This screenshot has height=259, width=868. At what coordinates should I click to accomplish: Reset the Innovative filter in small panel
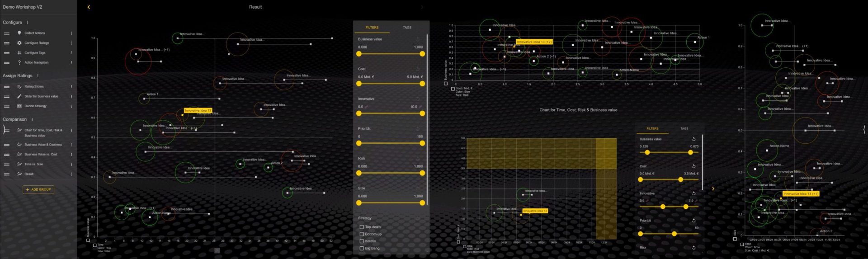[x=693, y=193]
